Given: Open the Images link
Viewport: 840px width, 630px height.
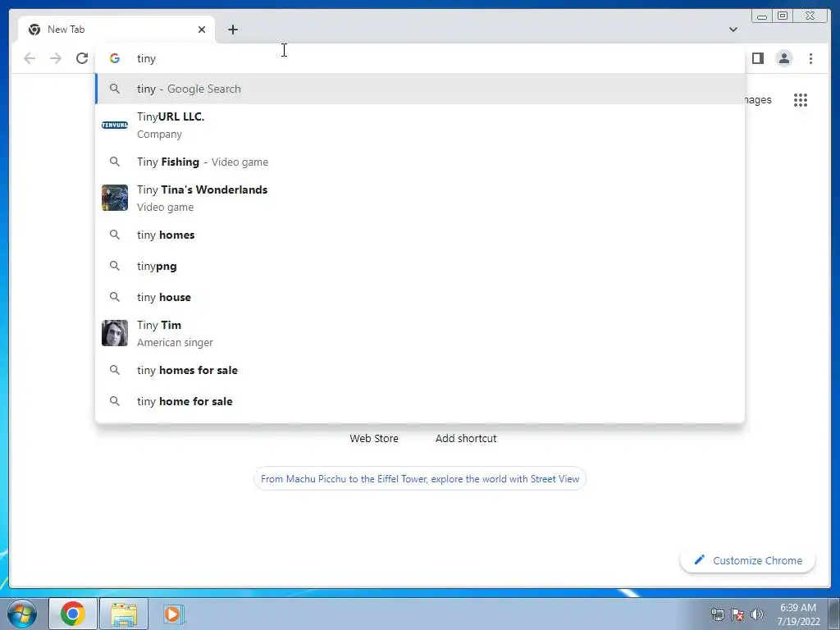Looking at the screenshot, I should tap(758, 99).
